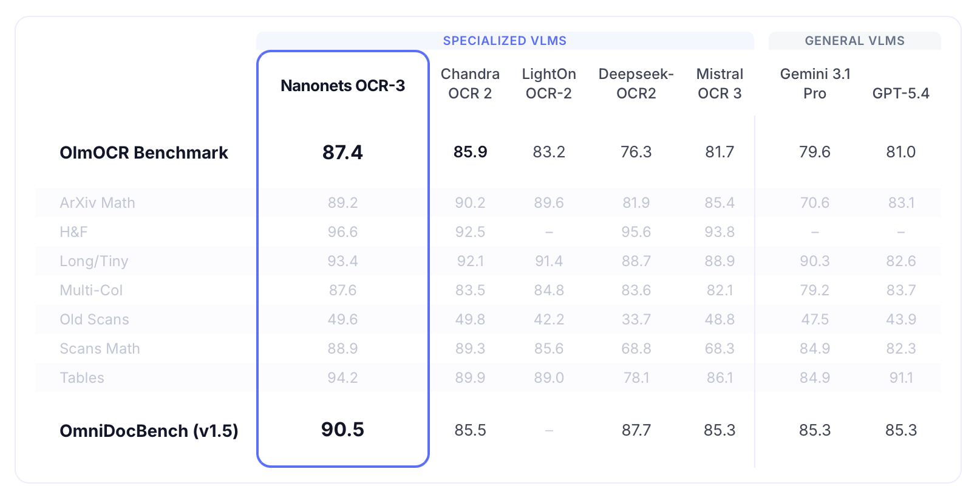Screen dimensions: 980x497
Task: Select the Multi-Col row label
Action: (92, 290)
